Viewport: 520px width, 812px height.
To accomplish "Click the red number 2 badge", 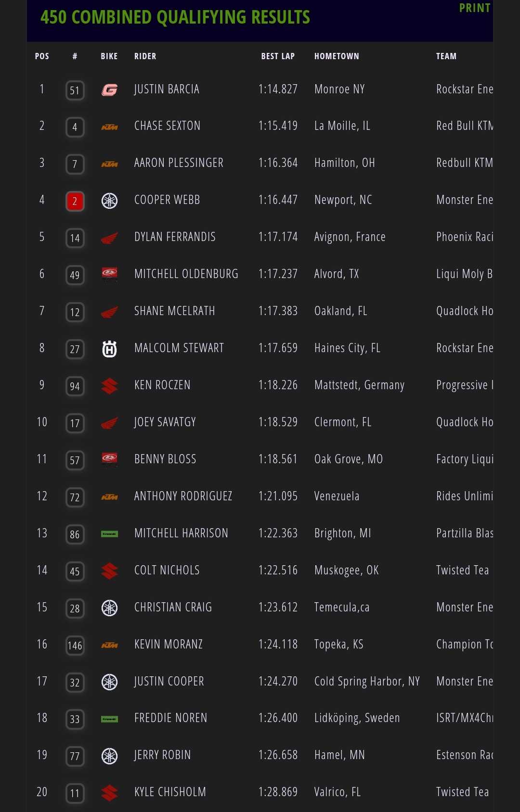I will (75, 201).
